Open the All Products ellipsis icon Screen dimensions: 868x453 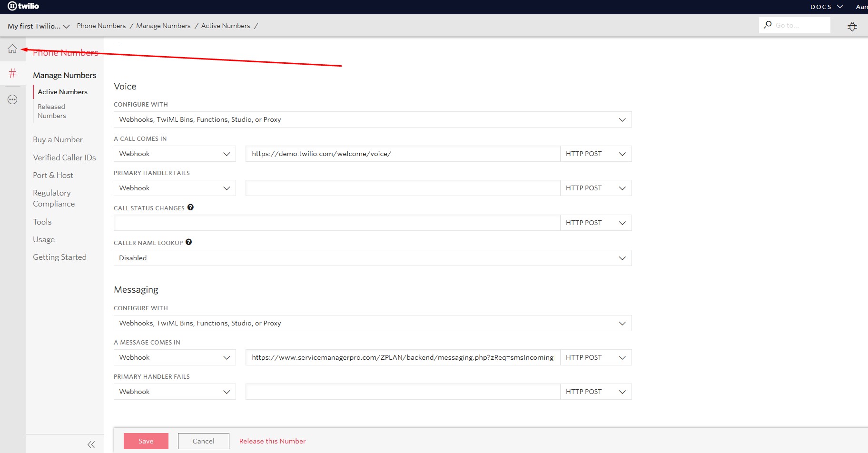tap(12, 99)
